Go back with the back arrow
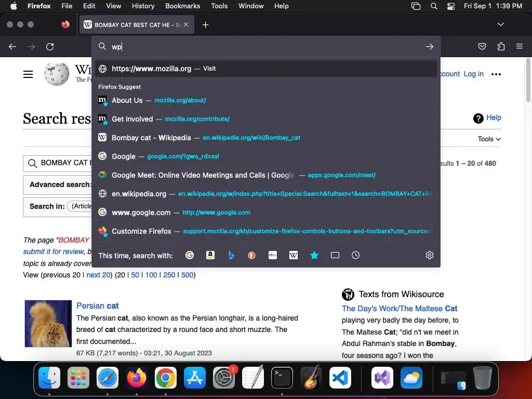Image resolution: width=532 pixels, height=399 pixels. tap(12, 46)
